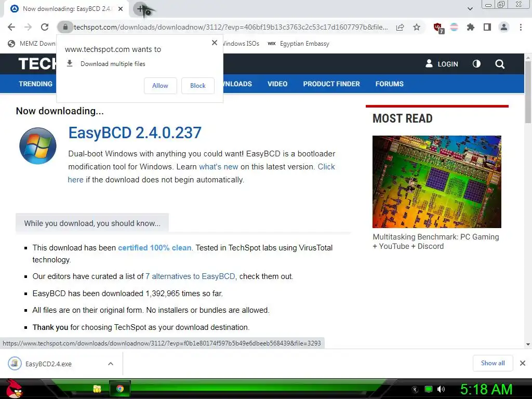The image size is (532, 399).
Task: Open the Windows ISOs bookmark
Action: [241, 44]
